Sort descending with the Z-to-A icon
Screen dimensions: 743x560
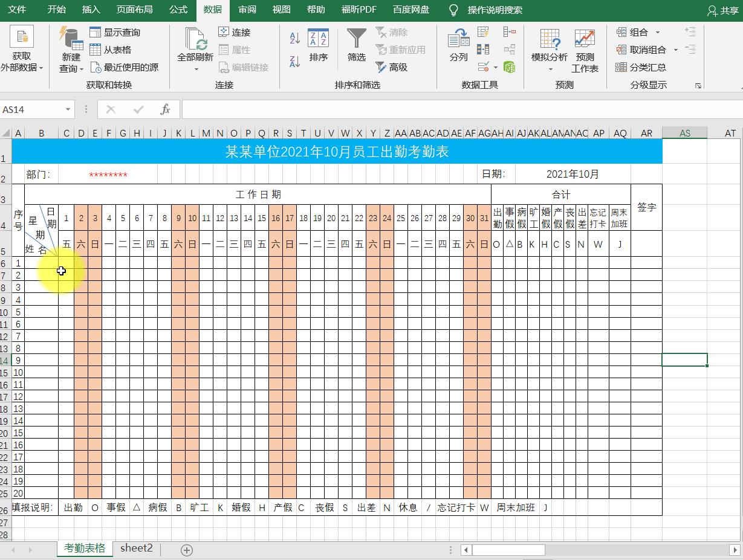295,61
